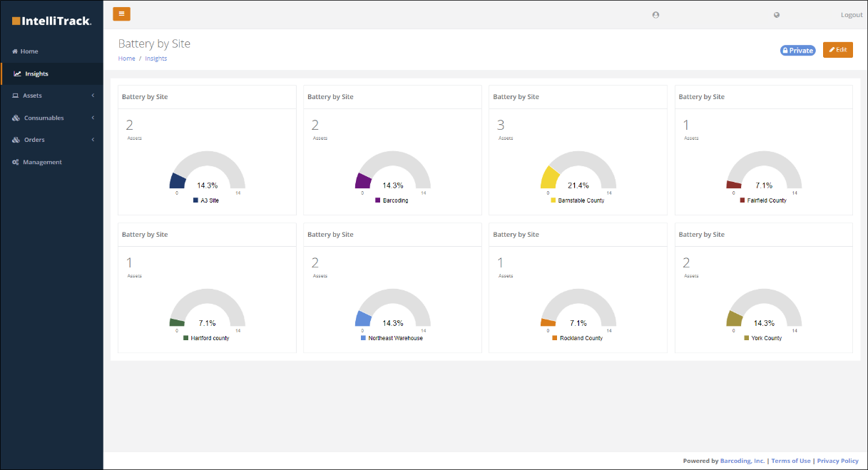Click the Barnstable County yellow legend swatch
The width and height of the screenshot is (868, 470).
click(x=553, y=200)
